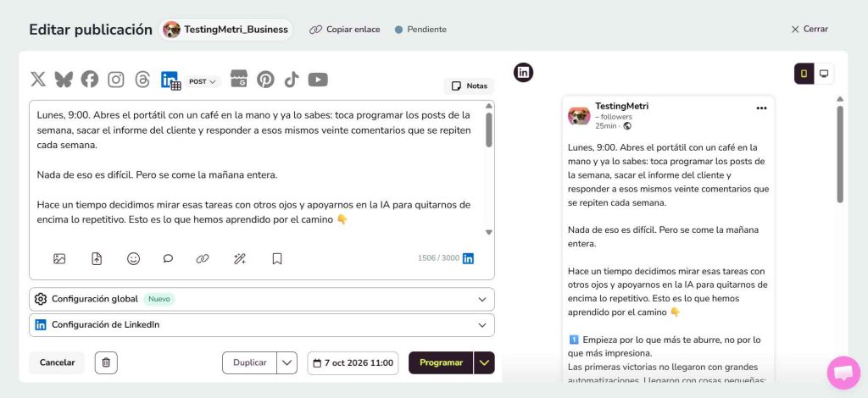Select the X (Twitter) network icon
Screen dimensions: 868x398
38,80
